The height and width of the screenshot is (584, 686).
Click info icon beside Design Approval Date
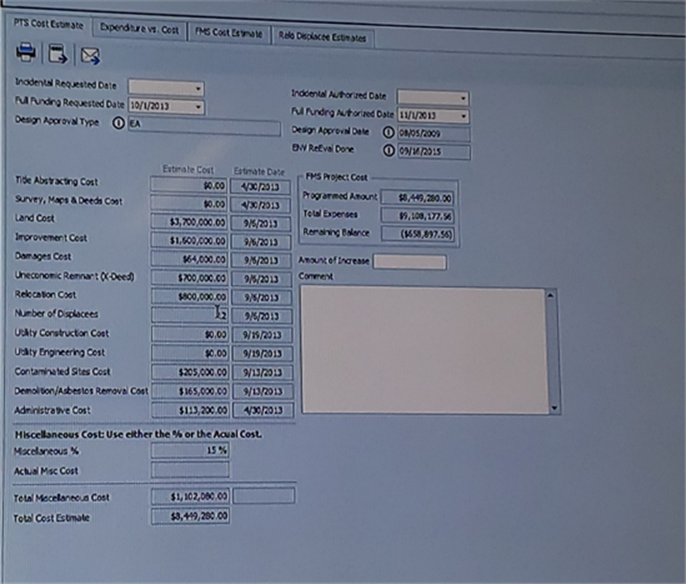(x=388, y=132)
